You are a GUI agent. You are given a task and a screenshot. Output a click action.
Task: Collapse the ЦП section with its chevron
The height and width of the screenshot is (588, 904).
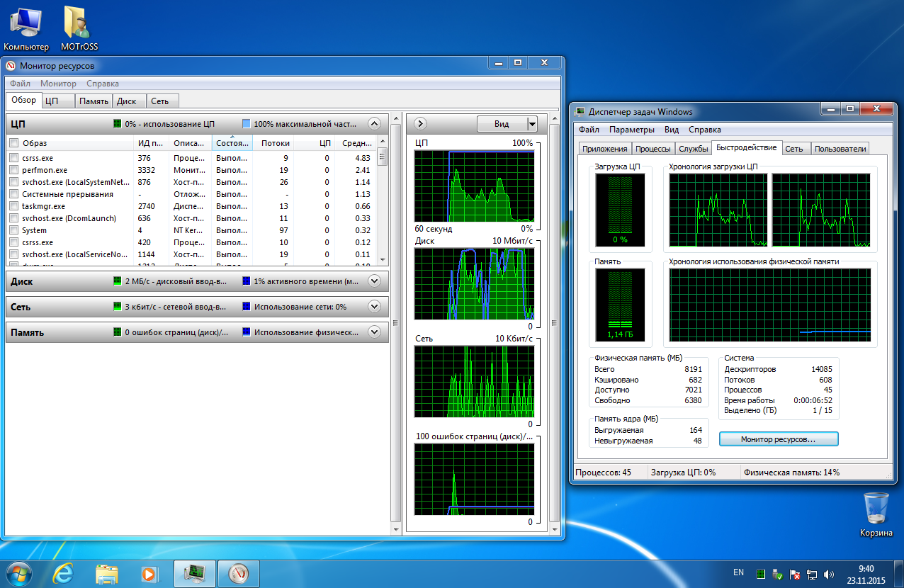(x=375, y=123)
